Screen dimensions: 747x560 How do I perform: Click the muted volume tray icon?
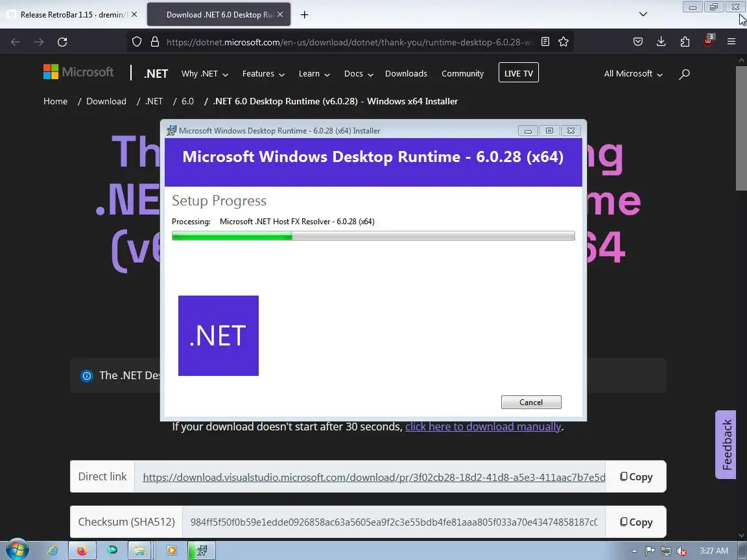[x=682, y=551]
